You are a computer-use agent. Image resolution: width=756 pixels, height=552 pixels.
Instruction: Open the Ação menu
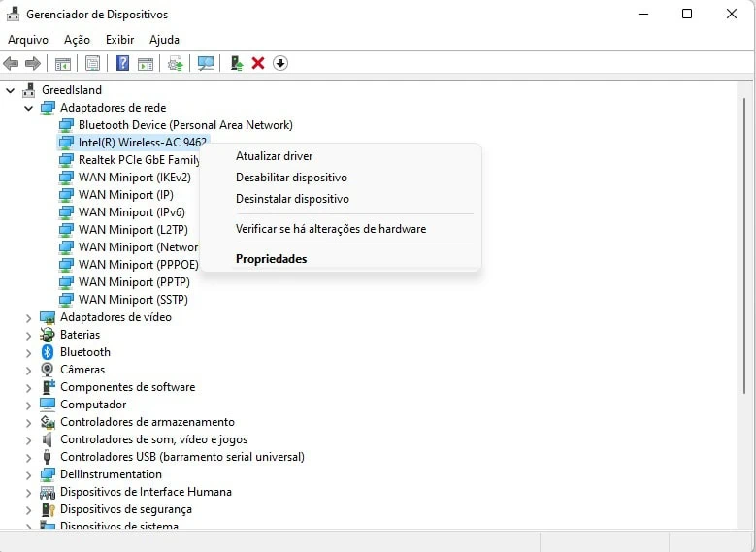click(x=77, y=40)
